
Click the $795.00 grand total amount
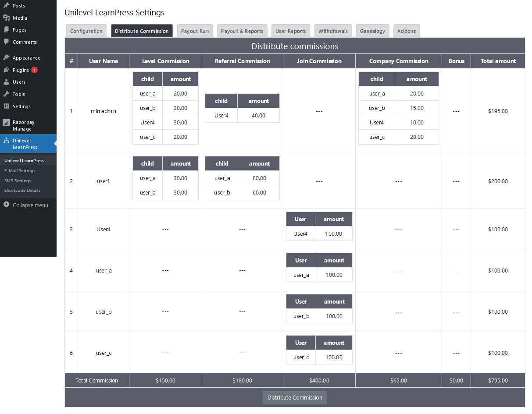[x=498, y=380]
